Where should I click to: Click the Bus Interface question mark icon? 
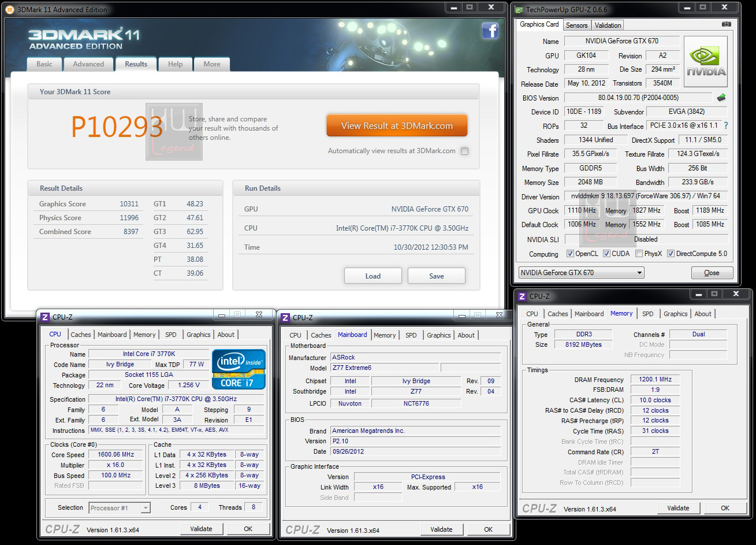point(726,125)
